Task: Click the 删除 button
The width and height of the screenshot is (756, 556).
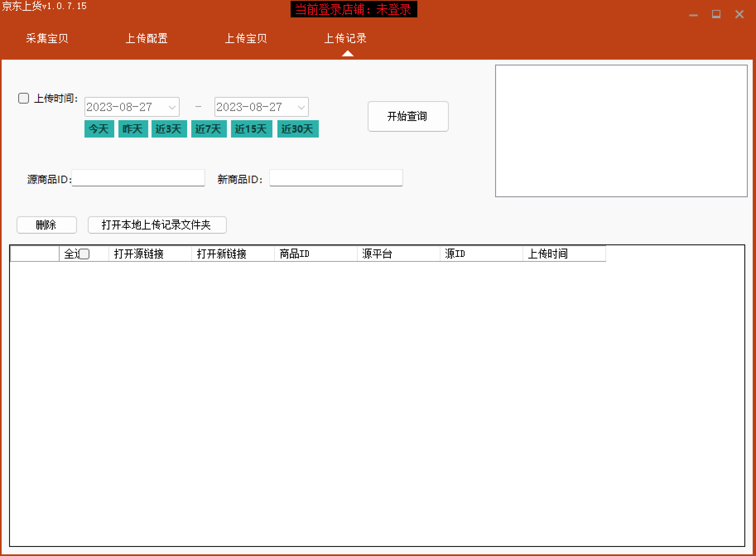Action: point(47,225)
